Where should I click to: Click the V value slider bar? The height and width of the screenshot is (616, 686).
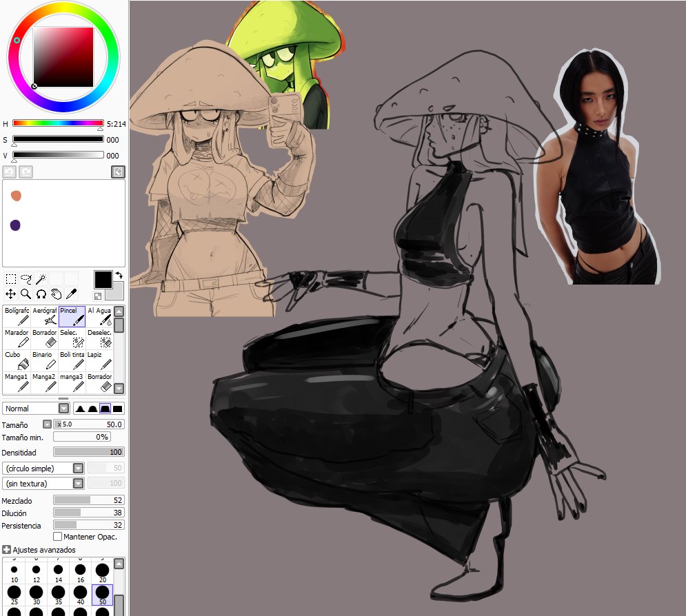point(58,155)
